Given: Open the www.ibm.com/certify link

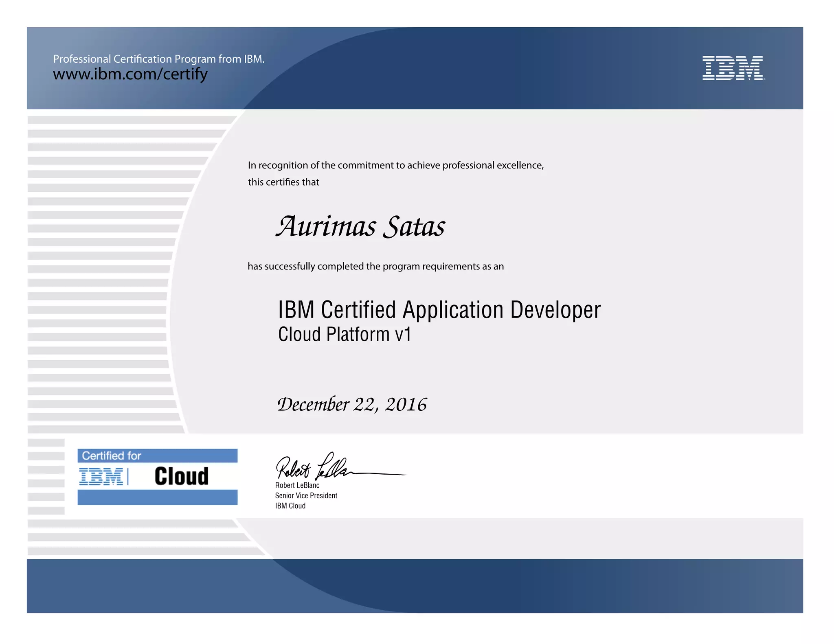Looking at the screenshot, I should [130, 74].
